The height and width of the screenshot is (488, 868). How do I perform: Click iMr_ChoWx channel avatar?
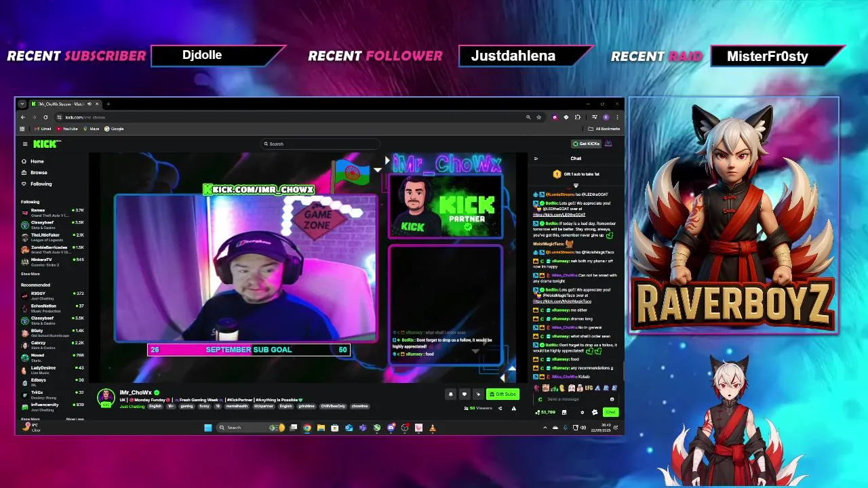106,397
